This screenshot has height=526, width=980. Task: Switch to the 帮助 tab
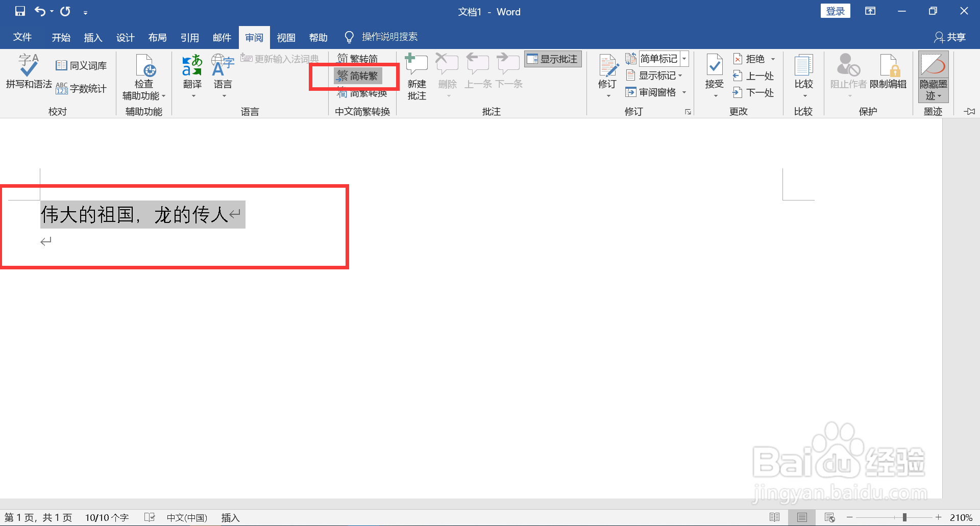click(318, 37)
